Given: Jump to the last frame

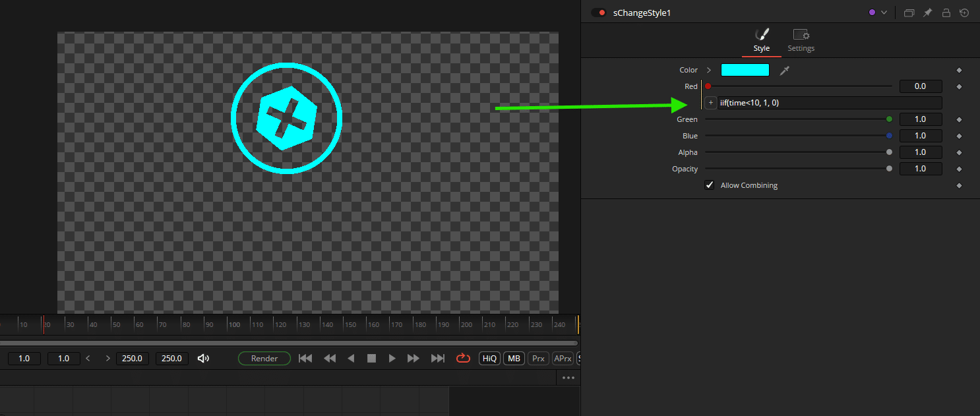Looking at the screenshot, I should 437,358.
